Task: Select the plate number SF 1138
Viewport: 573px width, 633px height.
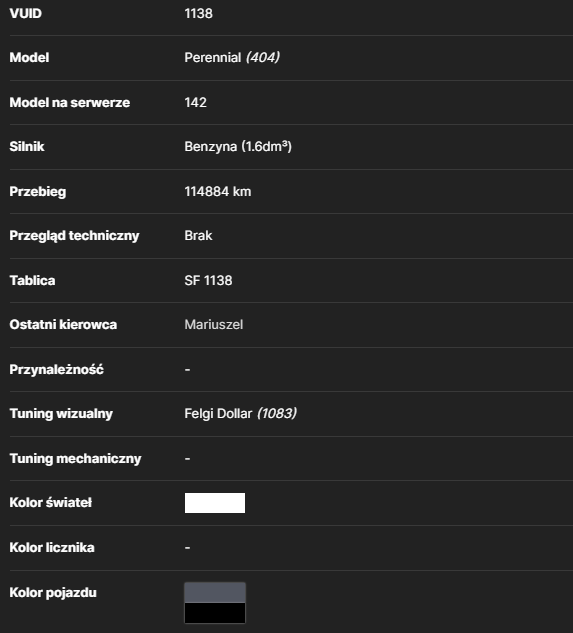Action: point(208,281)
